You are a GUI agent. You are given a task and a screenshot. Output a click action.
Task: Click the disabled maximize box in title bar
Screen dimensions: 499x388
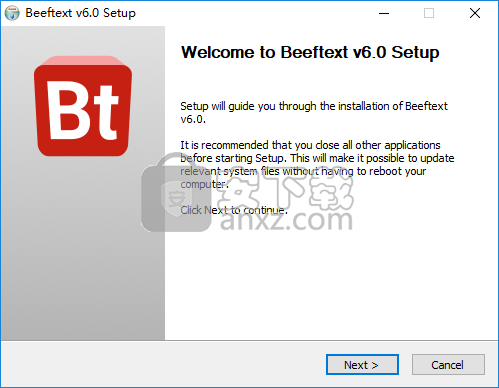coord(429,13)
